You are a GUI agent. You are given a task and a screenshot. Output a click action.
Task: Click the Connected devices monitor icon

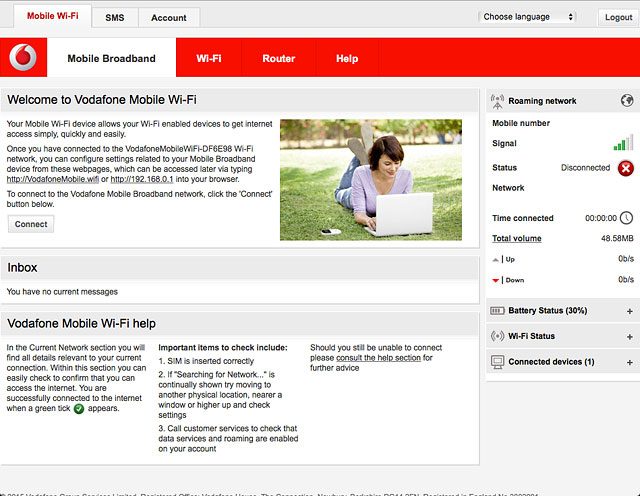[x=497, y=361]
